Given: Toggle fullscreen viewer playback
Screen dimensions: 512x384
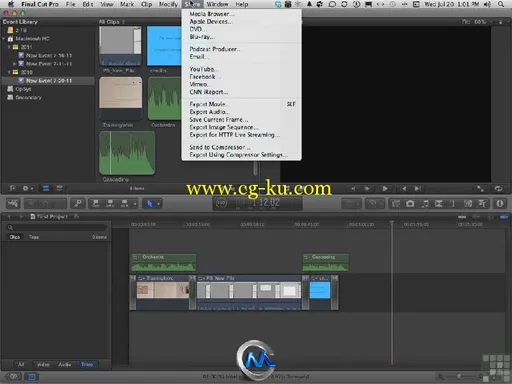Looking at the screenshot, I should coord(480,188).
